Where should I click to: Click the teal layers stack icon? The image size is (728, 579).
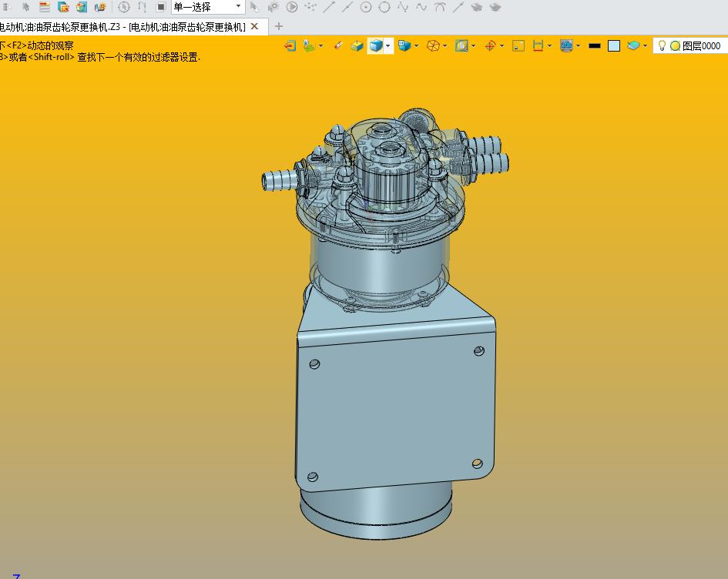point(633,45)
